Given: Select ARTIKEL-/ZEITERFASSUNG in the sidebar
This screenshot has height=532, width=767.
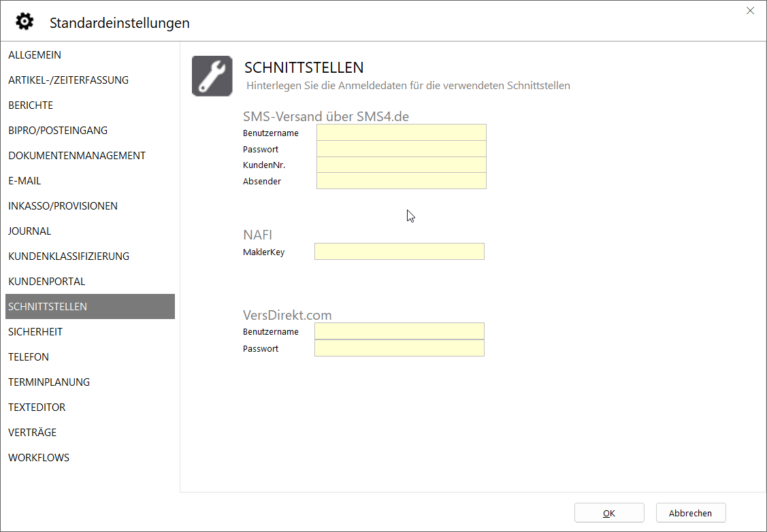Looking at the screenshot, I should (68, 80).
